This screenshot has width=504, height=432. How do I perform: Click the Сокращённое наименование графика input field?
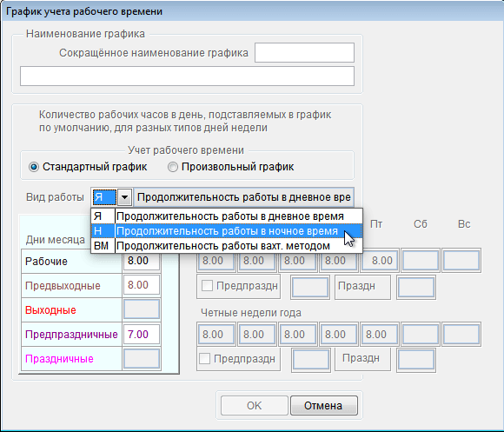pyautogui.click(x=304, y=53)
